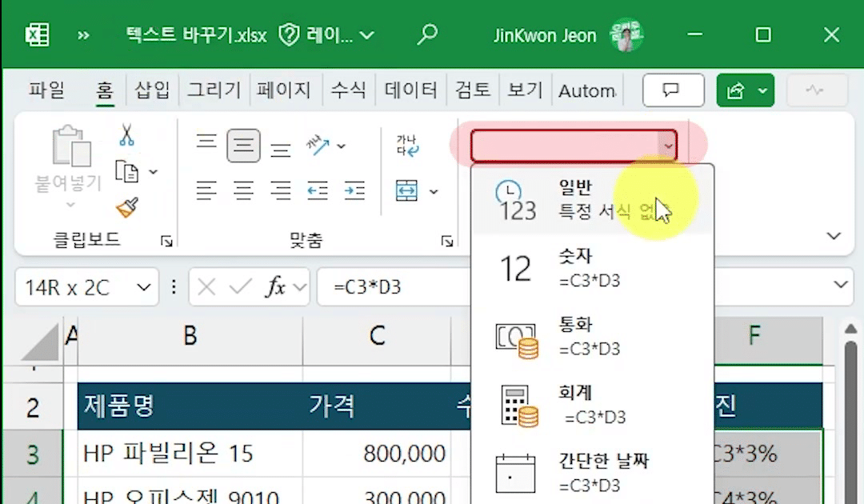The image size is (864, 504).
Task: Open the 그리기 ribbon tab
Action: coord(214,90)
